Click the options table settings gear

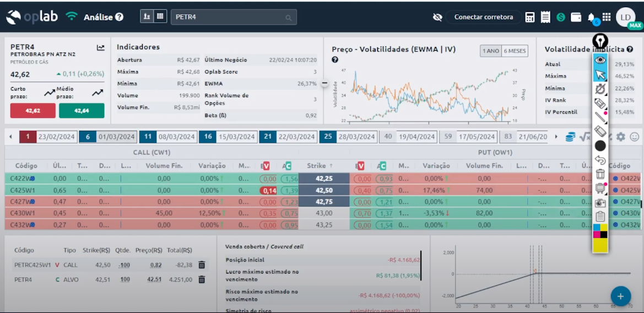tap(621, 137)
